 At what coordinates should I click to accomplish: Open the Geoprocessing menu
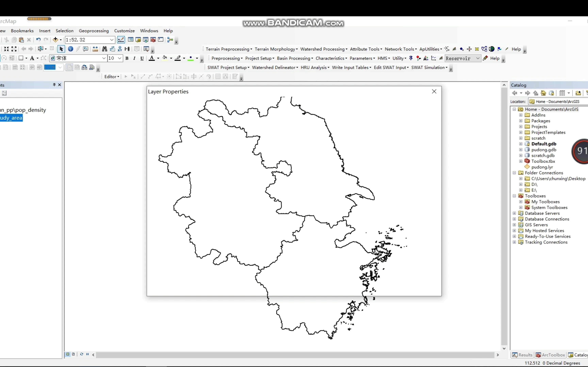click(94, 31)
